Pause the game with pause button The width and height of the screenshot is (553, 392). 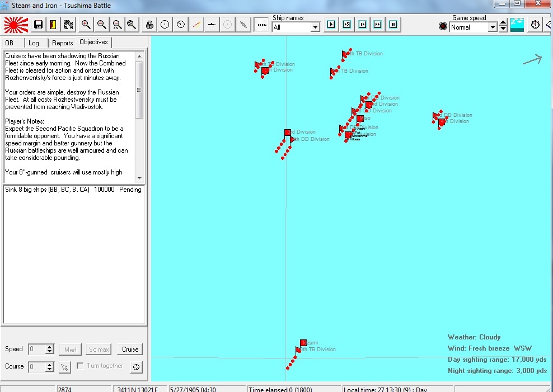(393, 24)
